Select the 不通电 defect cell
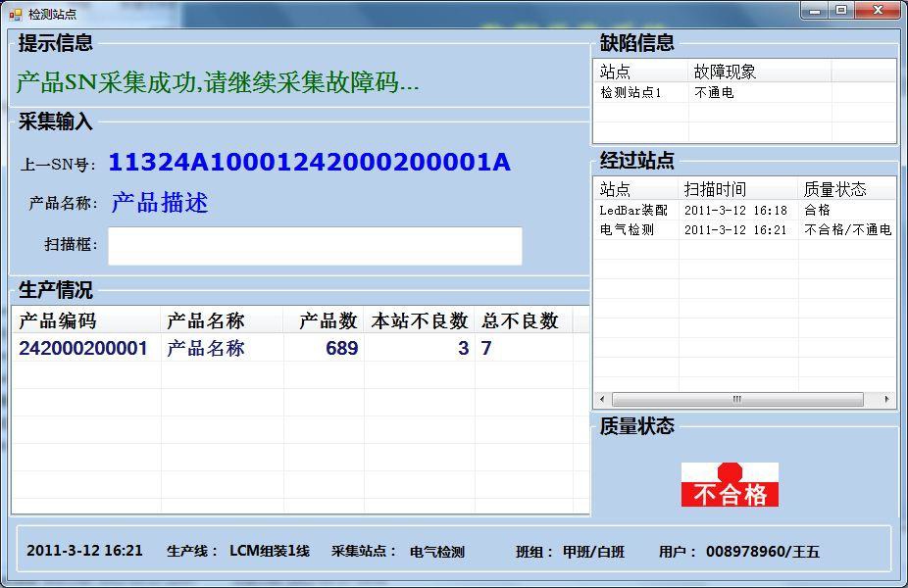The width and height of the screenshot is (908, 588). coord(714,92)
